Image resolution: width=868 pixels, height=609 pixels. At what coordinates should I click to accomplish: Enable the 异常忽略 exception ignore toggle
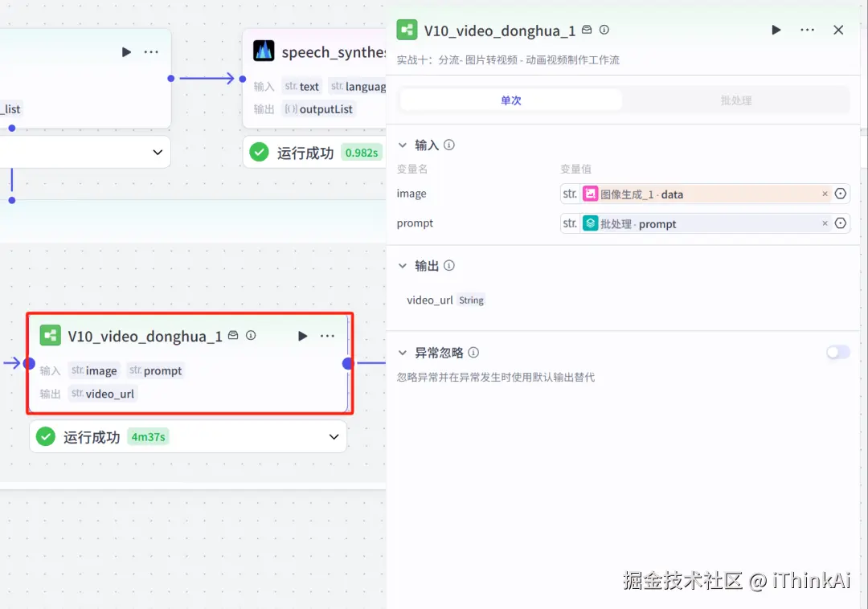pos(837,352)
